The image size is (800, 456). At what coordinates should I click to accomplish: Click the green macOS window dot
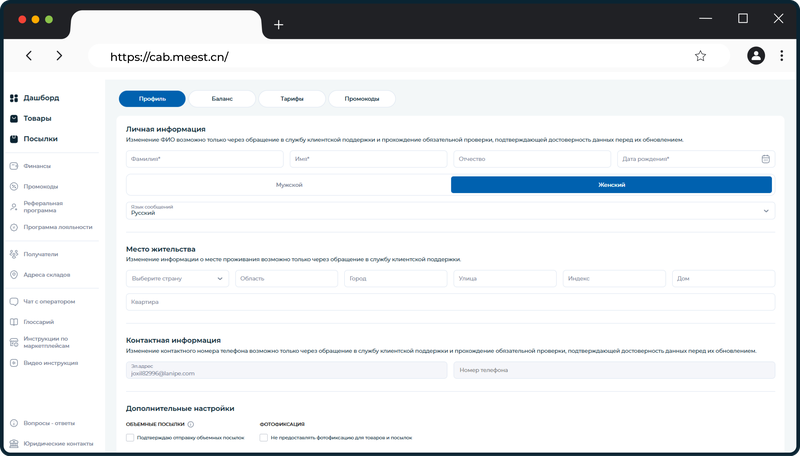click(49, 19)
